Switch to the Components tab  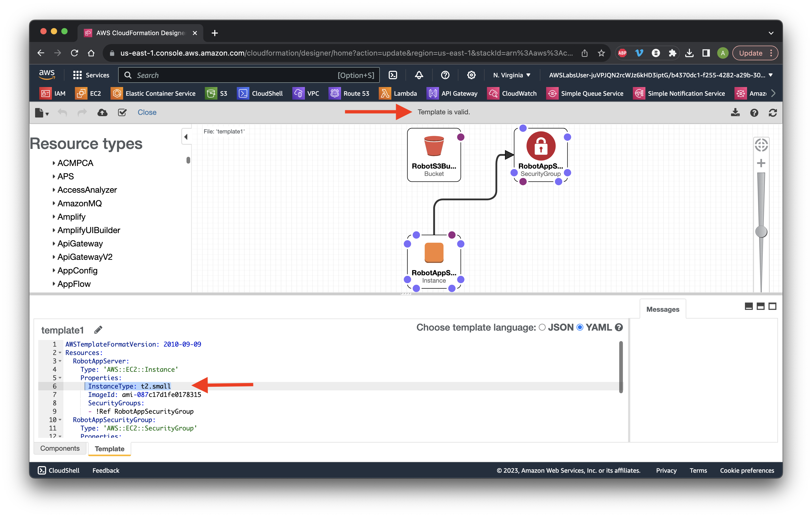[60, 448]
